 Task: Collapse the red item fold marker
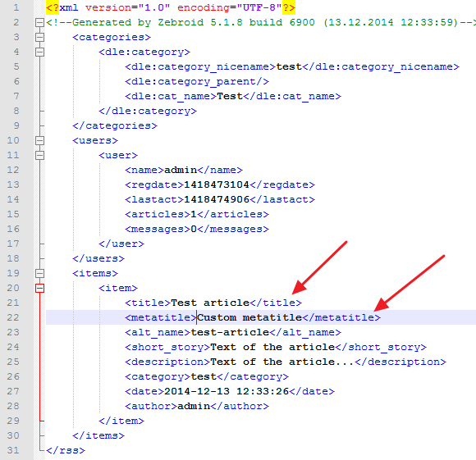(x=39, y=288)
